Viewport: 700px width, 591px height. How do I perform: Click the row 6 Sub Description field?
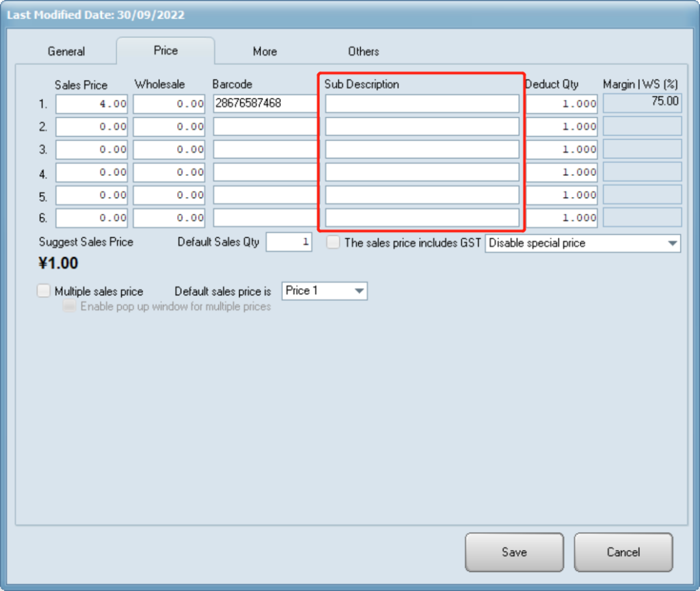(x=422, y=218)
